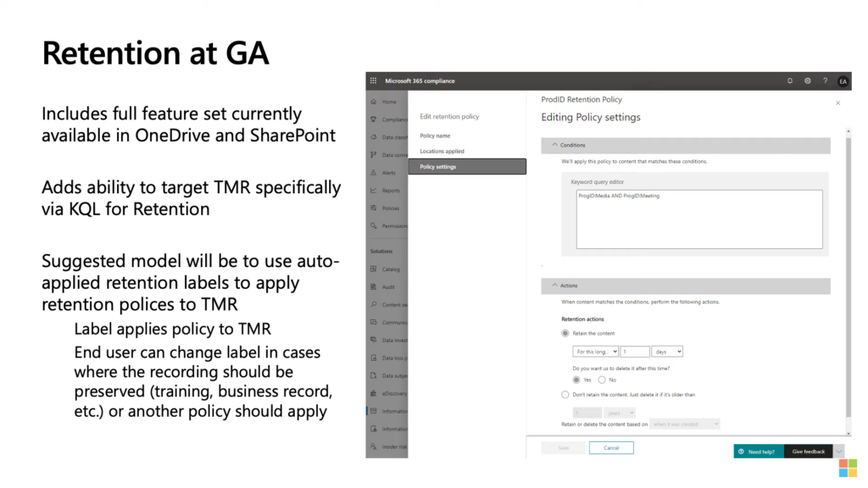Image resolution: width=868 pixels, height=488 pixels.
Task: Open the Reports chart icon
Action: (374, 191)
